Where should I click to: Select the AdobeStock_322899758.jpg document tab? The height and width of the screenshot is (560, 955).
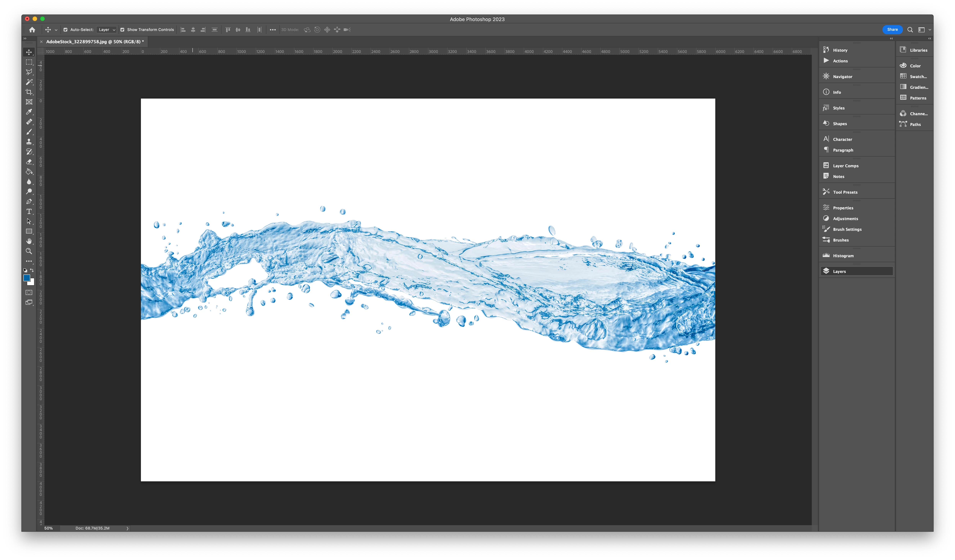[95, 42]
